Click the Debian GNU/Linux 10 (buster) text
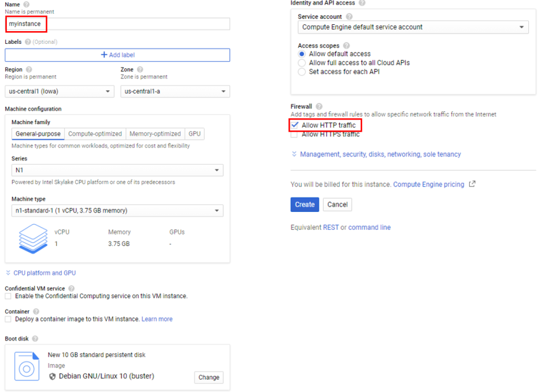541x392 pixels. point(106,376)
